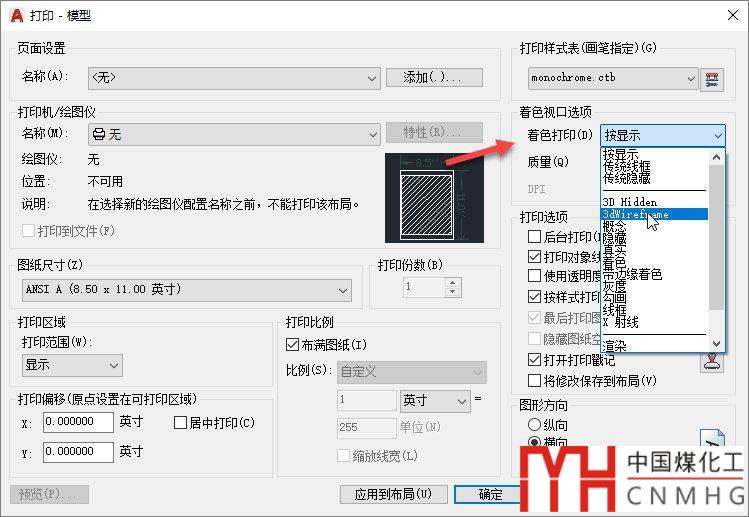Open the printer/plotter name dropdown
The width and height of the screenshot is (749, 517).
234,134
